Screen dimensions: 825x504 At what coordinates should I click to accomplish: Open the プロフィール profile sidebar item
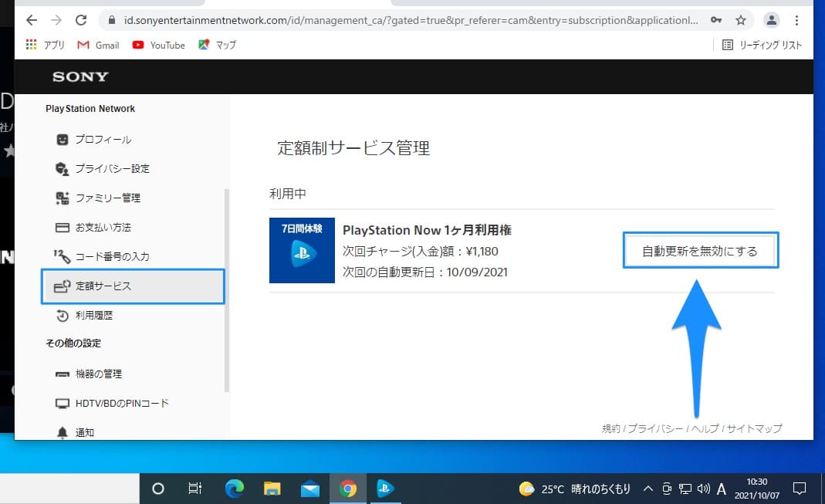[103, 140]
